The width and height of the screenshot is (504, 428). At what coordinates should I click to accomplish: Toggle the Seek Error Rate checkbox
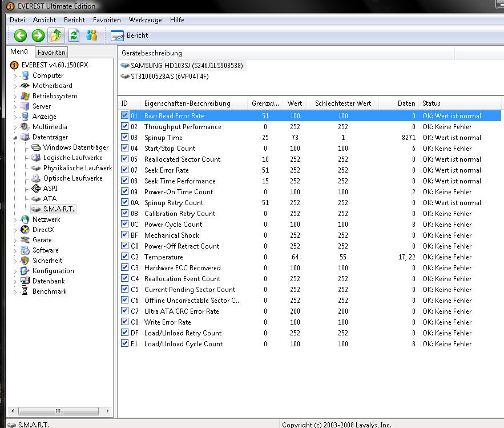click(124, 170)
